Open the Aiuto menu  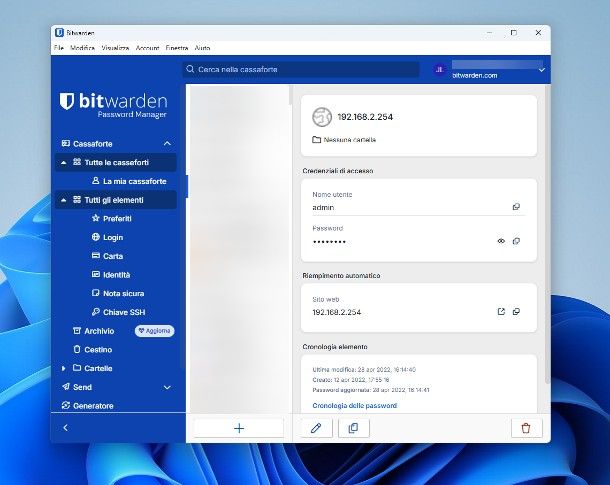click(202, 48)
